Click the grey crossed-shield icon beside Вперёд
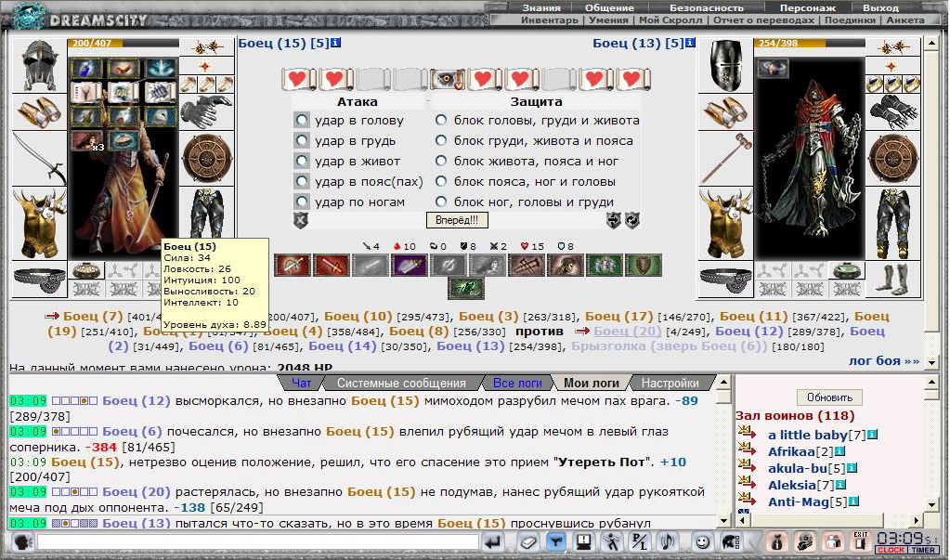The image size is (950, 560). click(301, 220)
